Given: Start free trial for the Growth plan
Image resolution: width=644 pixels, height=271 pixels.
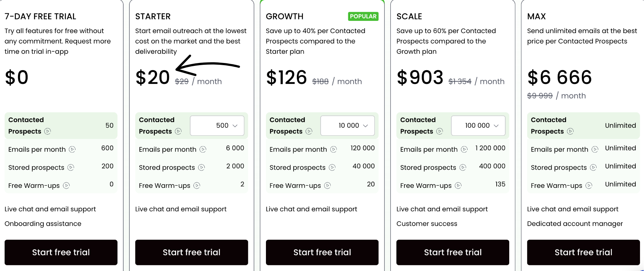Looking at the screenshot, I should [x=322, y=252].
